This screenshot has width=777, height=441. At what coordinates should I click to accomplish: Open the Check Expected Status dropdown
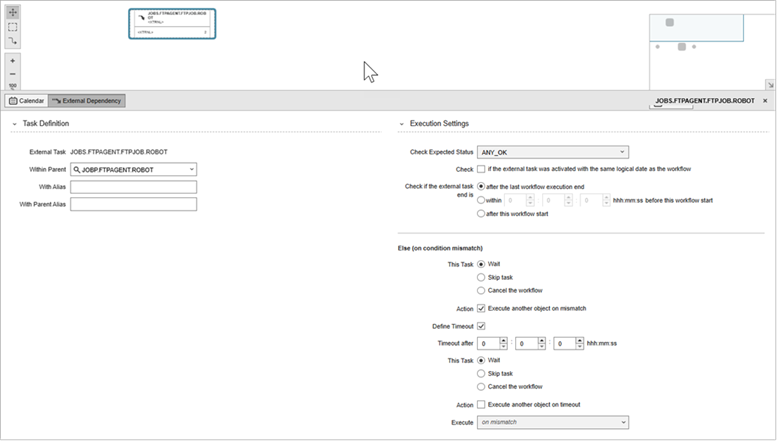coord(553,152)
